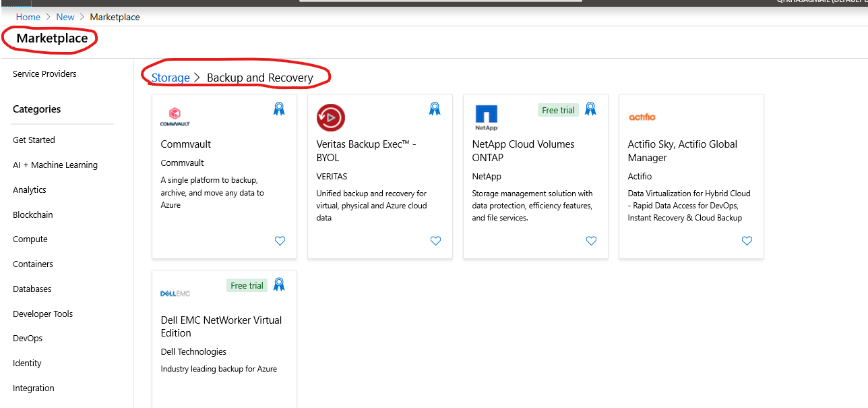
Task: Select the DevOps category
Action: [28, 339]
